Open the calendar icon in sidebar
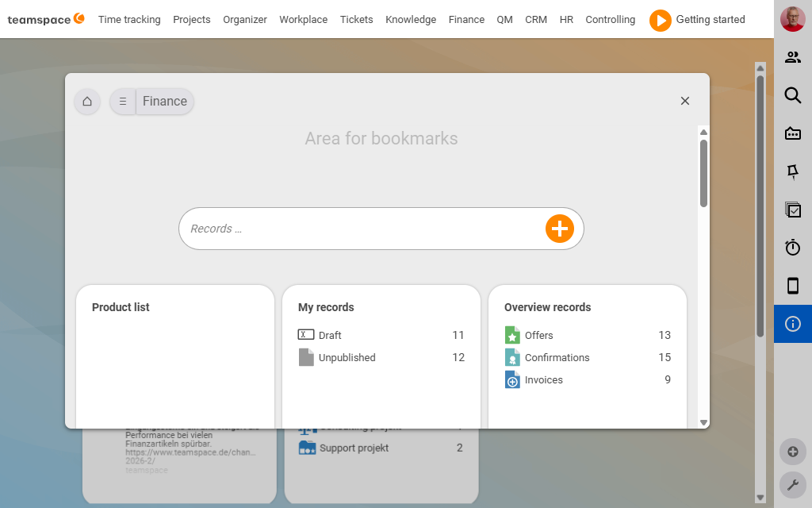The width and height of the screenshot is (812, 508). 793,133
